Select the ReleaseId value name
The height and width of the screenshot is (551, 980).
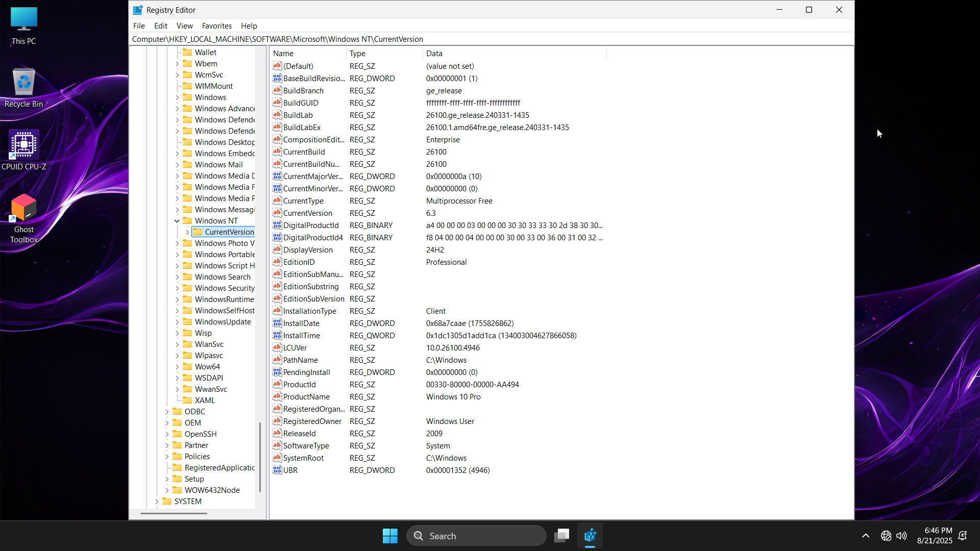coord(300,433)
